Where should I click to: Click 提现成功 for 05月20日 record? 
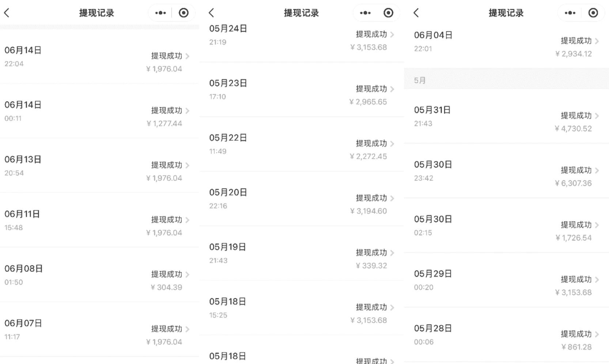(371, 198)
